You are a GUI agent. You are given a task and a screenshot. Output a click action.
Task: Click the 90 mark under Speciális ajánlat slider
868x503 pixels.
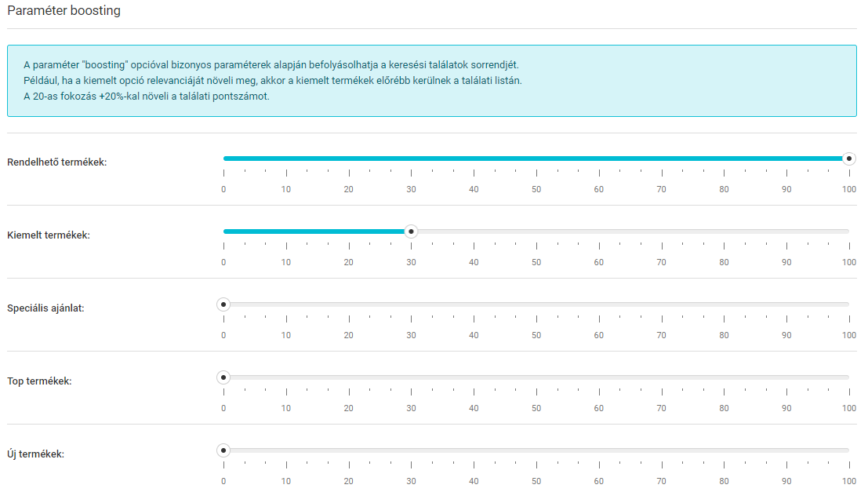786,335
